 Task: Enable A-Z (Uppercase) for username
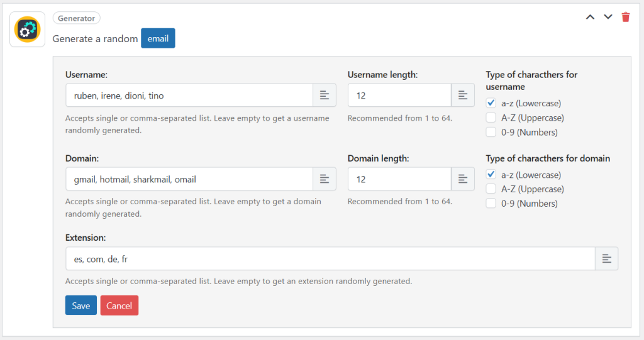pyautogui.click(x=491, y=118)
